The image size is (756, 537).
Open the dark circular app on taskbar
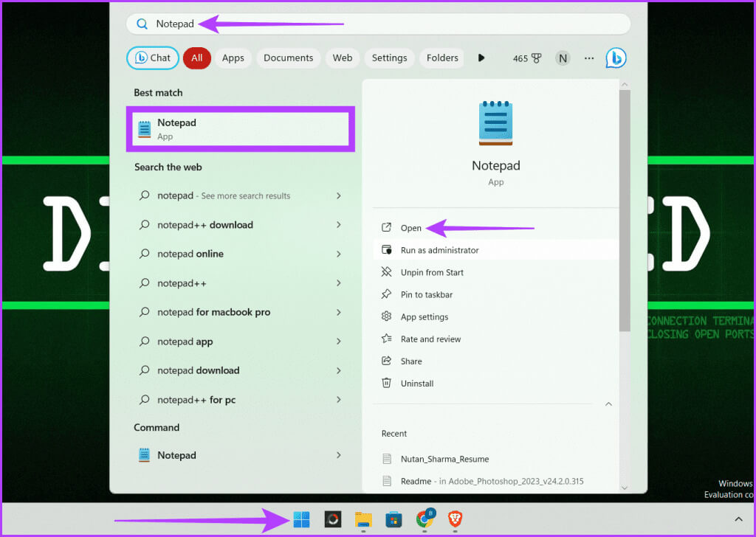click(333, 519)
